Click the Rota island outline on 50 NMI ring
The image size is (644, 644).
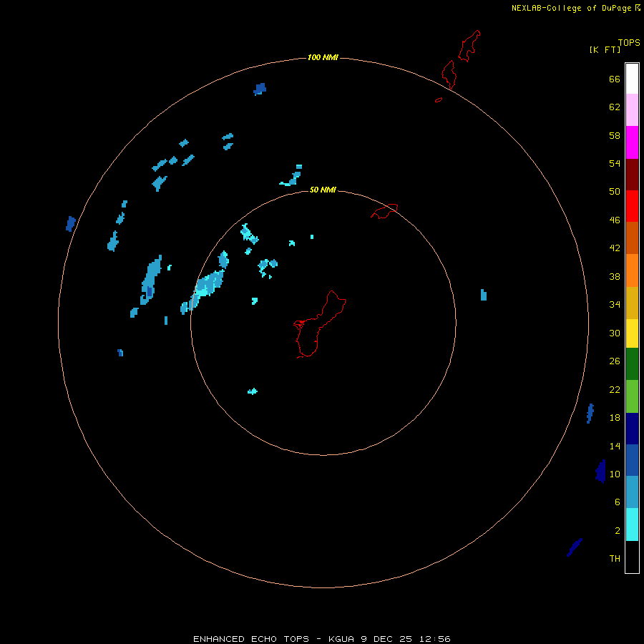[x=384, y=211]
